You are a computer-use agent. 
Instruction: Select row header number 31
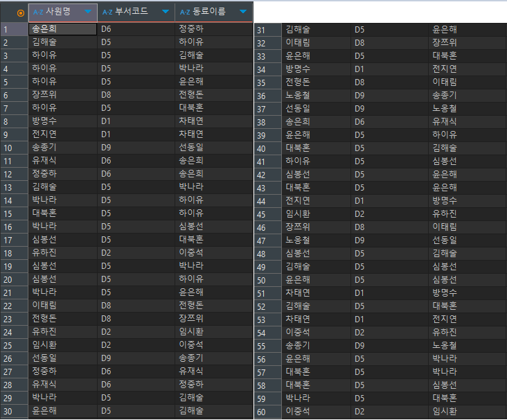268,30
